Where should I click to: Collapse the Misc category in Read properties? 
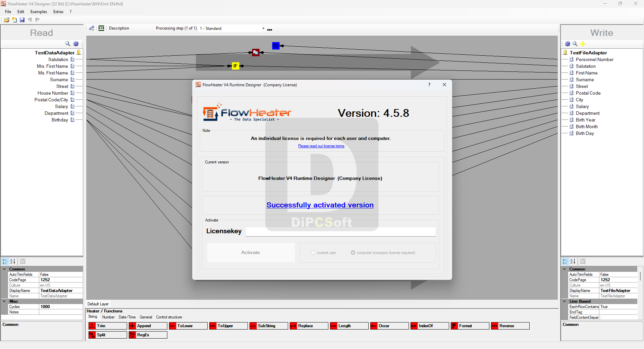coord(4,301)
